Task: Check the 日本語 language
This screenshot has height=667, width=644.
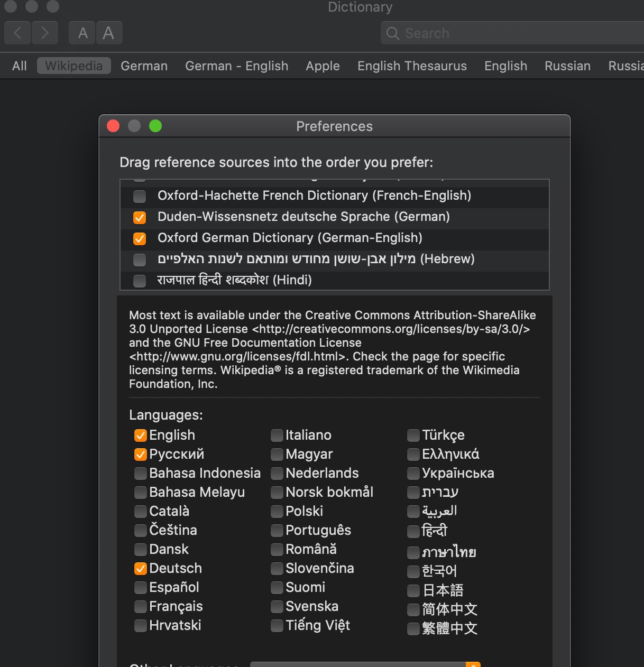Action: pos(413,591)
